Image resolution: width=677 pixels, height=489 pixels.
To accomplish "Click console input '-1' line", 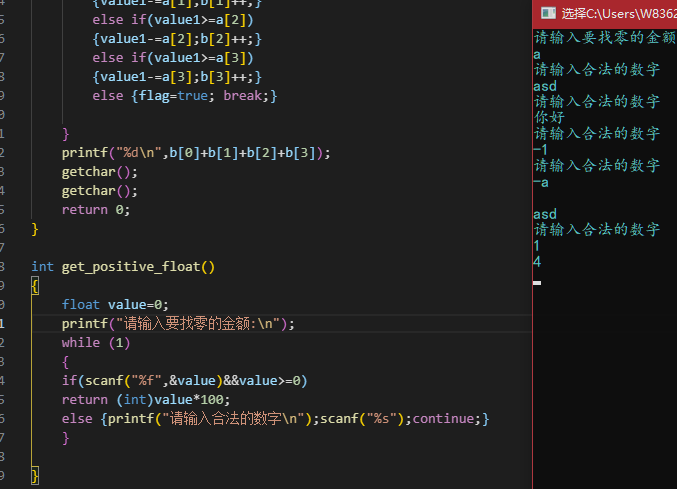I will coord(541,150).
